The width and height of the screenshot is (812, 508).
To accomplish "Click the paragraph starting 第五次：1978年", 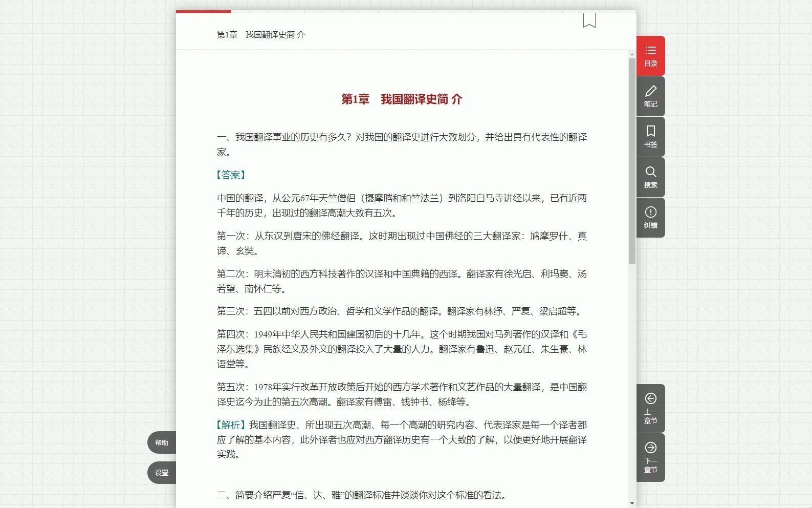I will click(402, 394).
